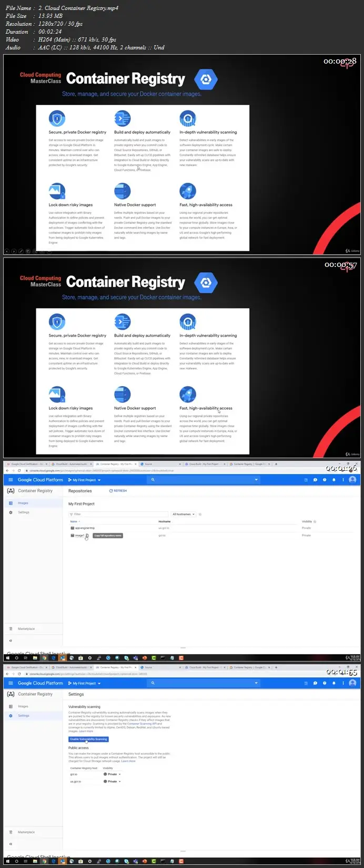Click Google Cloud Platform title in Settings frame
The height and width of the screenshot is (868, 364).
point(41,683)
